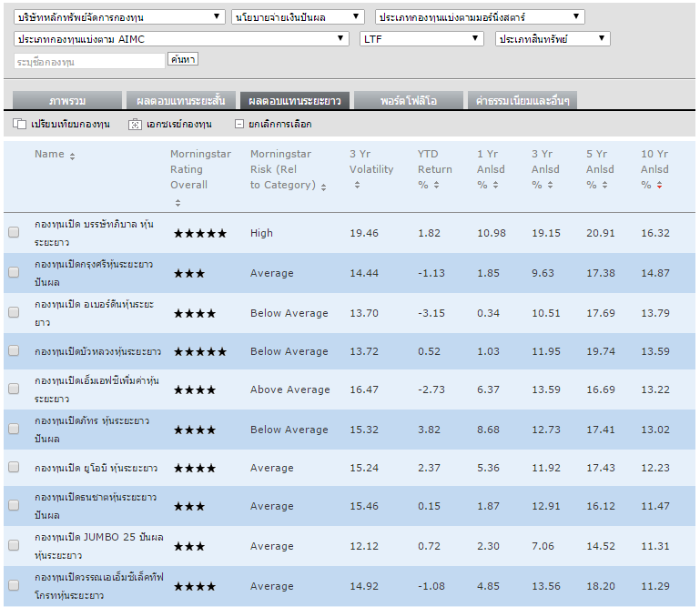Open the asset management company dropdown
700x607 pixels.
coord(119,17)
